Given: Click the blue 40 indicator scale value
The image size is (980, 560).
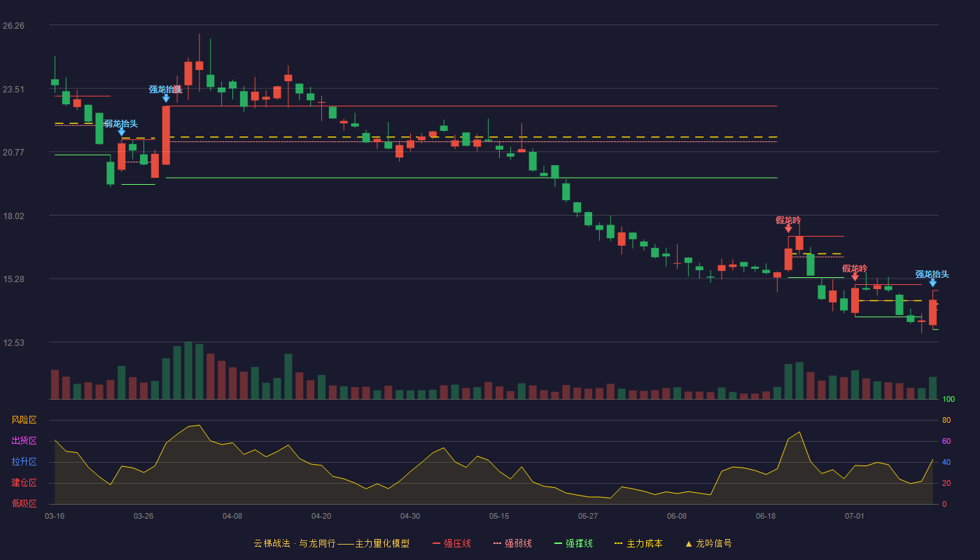Looking at the screenshot, I should click(x=946, y=462).
